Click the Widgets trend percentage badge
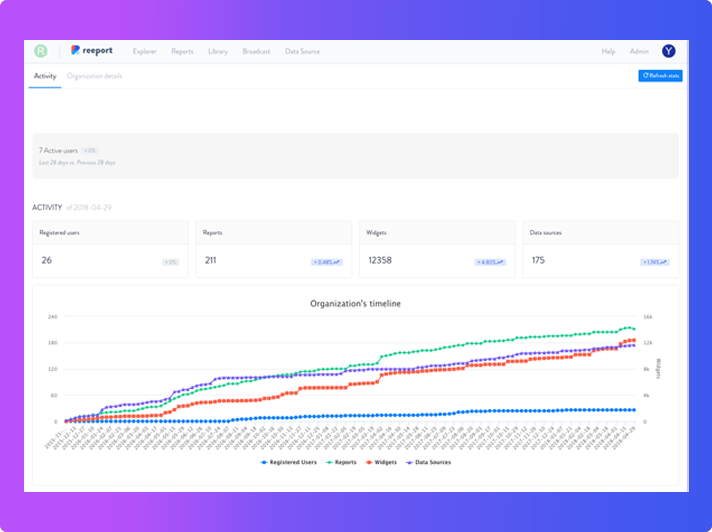This screenshot has width=712, height=532. 490,262
